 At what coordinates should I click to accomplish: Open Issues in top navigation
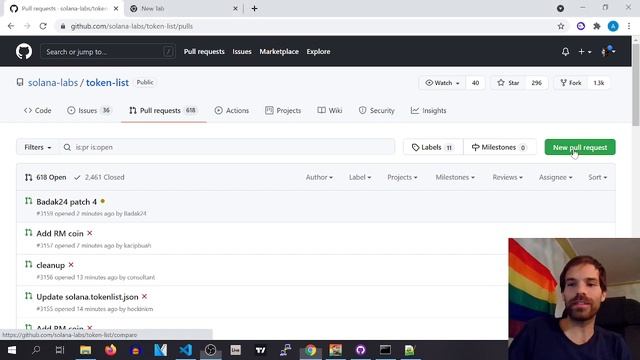pyautogui.click(x=242, y=52)
